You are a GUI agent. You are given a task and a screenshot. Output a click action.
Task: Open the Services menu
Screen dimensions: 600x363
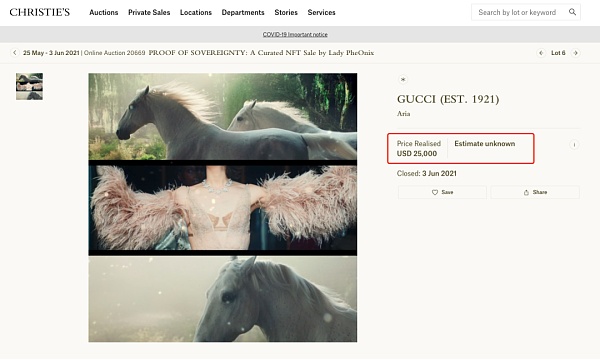coord(321,12)
